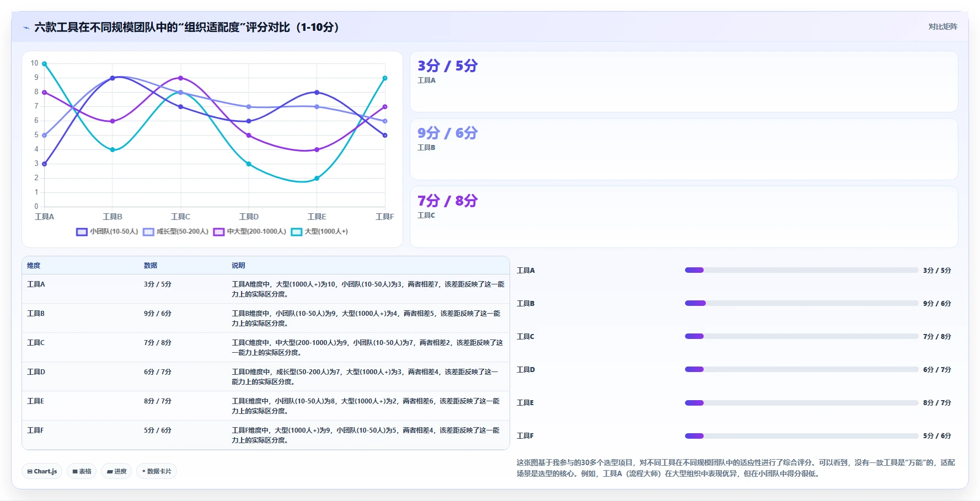
Task: Click the 小团队 data point at 工具A (3)
Action: click(x=45, y=164)
